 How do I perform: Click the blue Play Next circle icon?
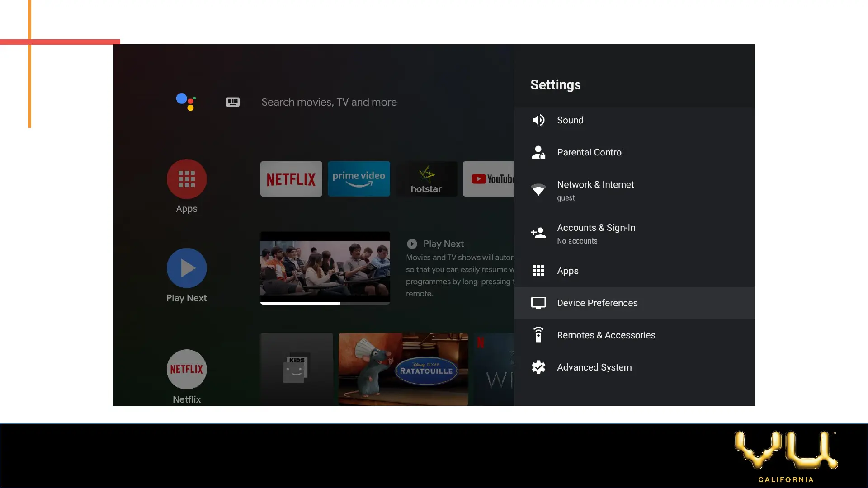coord(187,268)
